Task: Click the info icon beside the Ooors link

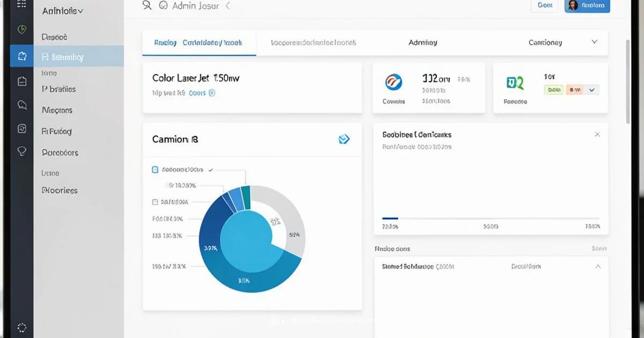Action: 212,93
